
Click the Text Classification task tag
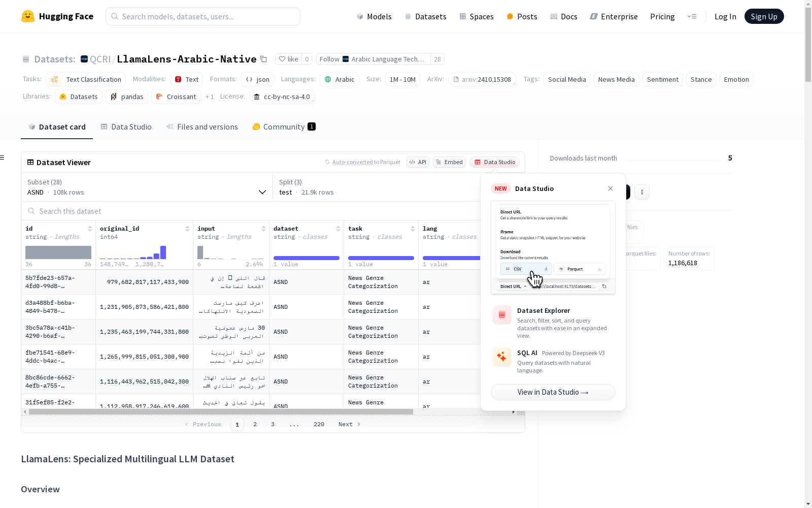tap(86, 79)
